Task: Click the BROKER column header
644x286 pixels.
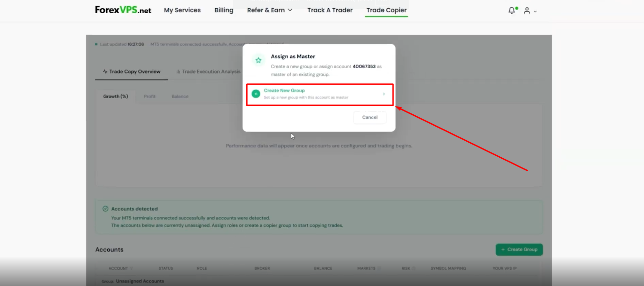Action: click(262, 268)
